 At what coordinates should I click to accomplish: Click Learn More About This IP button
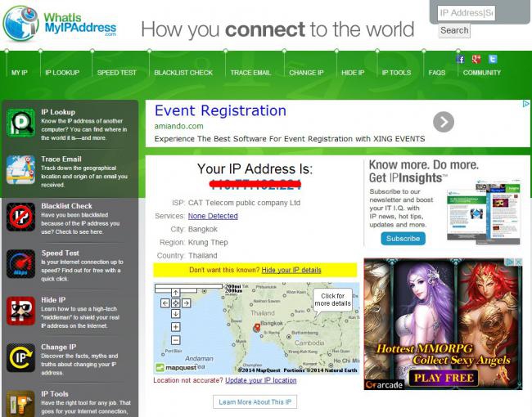[x=255, y=402]
